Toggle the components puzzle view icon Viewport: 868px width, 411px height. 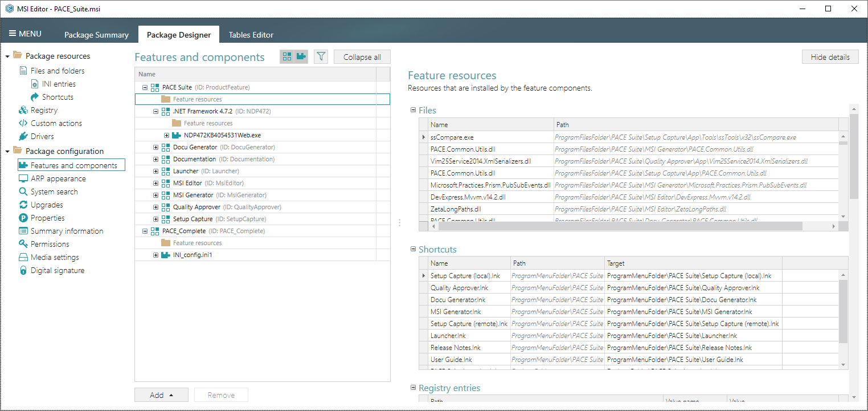click(301, 56)
